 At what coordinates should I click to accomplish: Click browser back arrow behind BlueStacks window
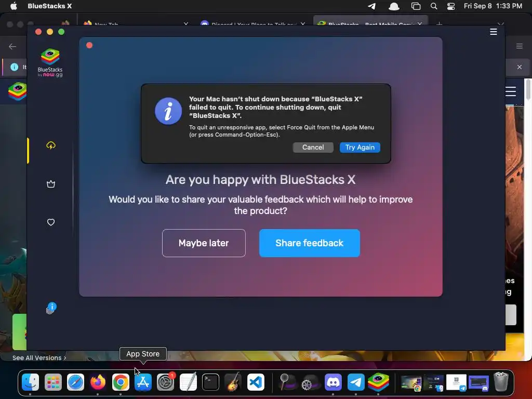(x=12, y=46)
